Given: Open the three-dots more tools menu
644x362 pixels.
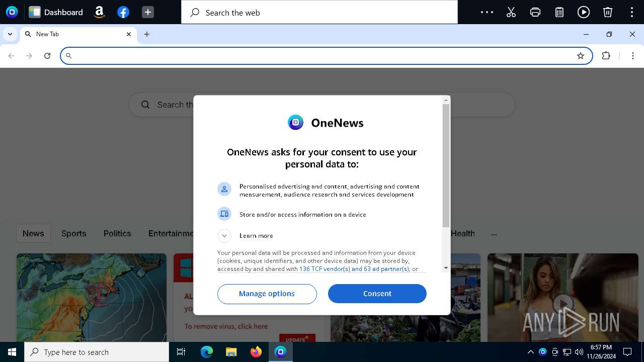Looking at the screenshot, I should tap(487, 12).
